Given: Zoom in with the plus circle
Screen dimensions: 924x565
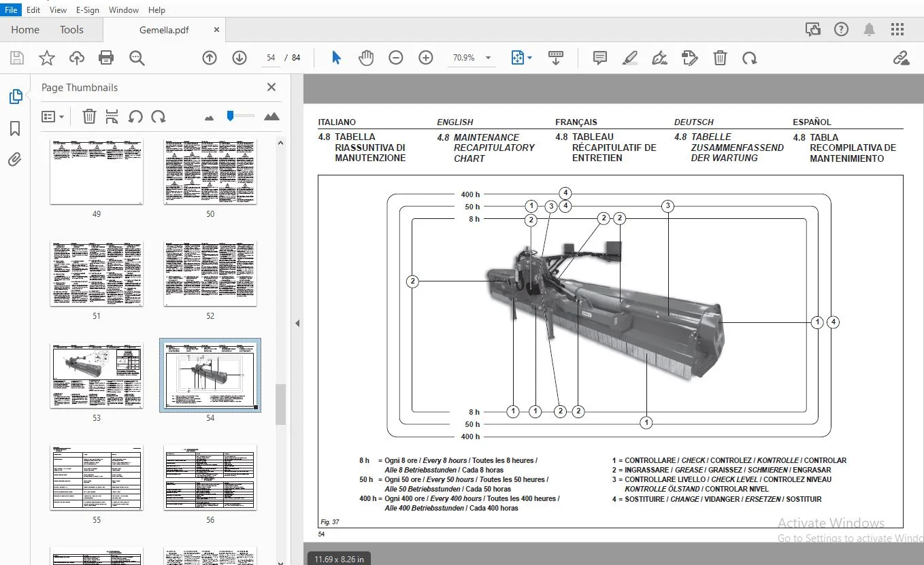Looking at the screenshot, I should (426, 58).
